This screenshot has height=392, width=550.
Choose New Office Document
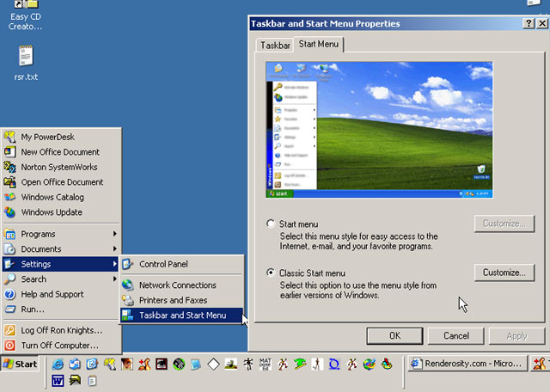tap(61, 152)
